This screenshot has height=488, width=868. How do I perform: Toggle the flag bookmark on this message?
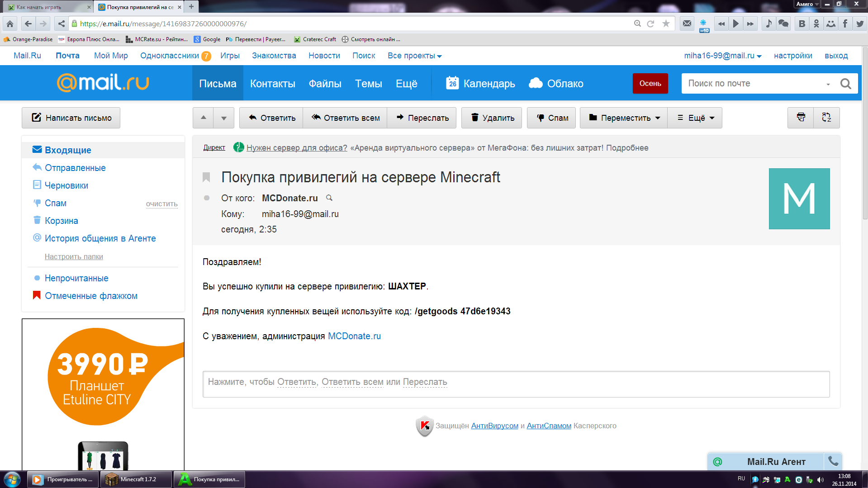[x=206, y=177]
